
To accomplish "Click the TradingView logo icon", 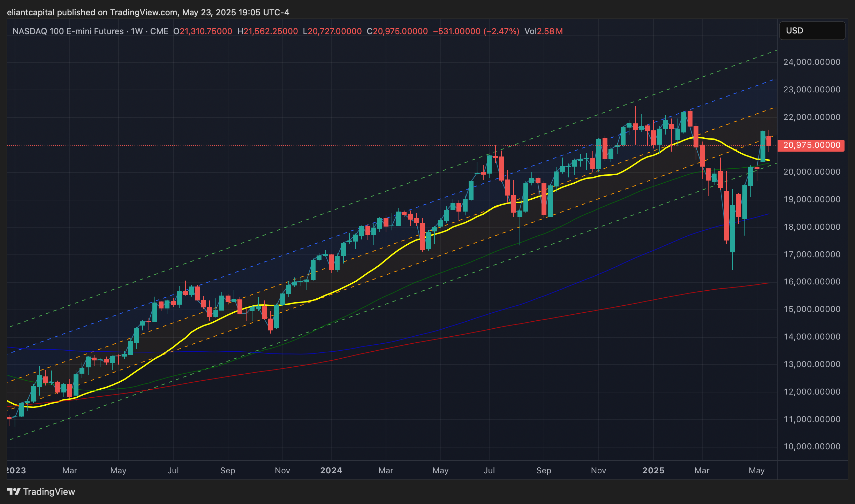I will tap(14, 492).
